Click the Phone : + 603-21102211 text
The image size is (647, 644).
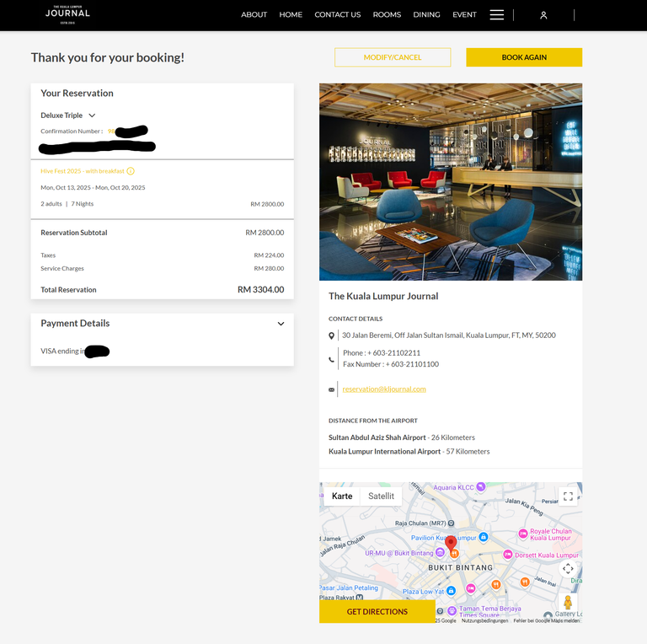382,353
